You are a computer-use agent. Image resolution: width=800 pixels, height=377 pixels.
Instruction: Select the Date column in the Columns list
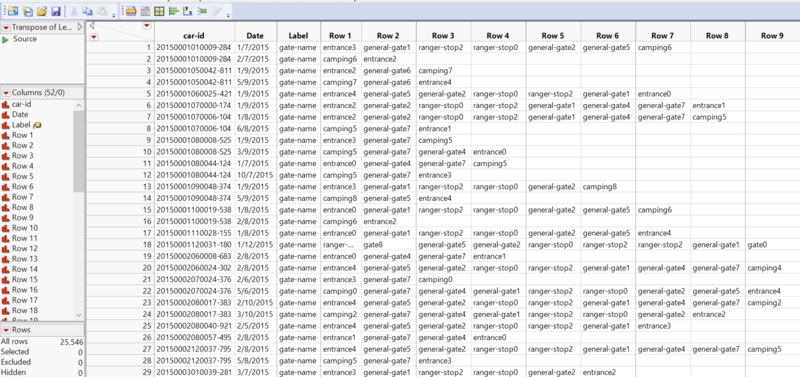point(20,115)
